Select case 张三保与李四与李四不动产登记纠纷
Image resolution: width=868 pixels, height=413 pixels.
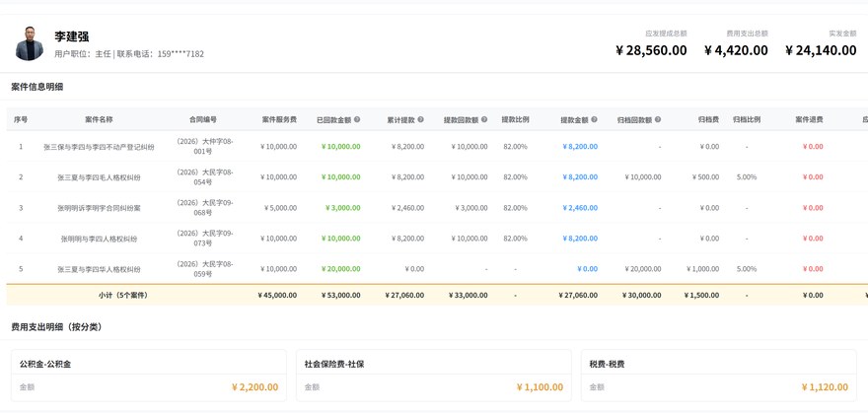(x=99, y=147)
